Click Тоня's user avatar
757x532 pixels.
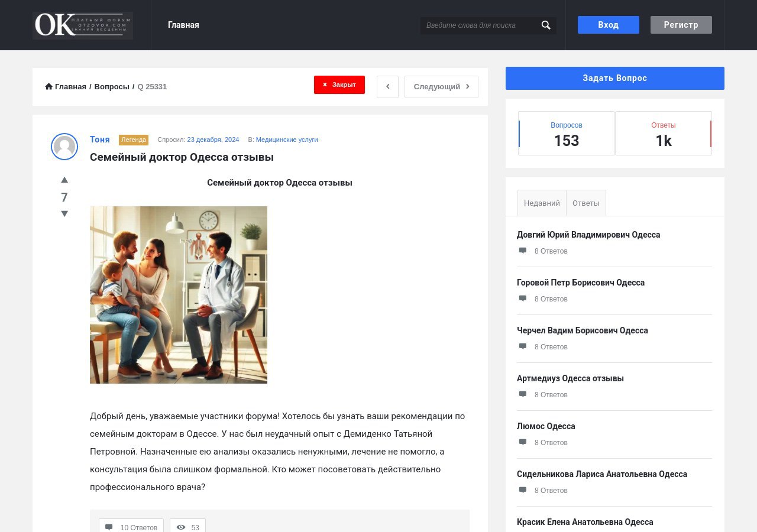[64, 147]
